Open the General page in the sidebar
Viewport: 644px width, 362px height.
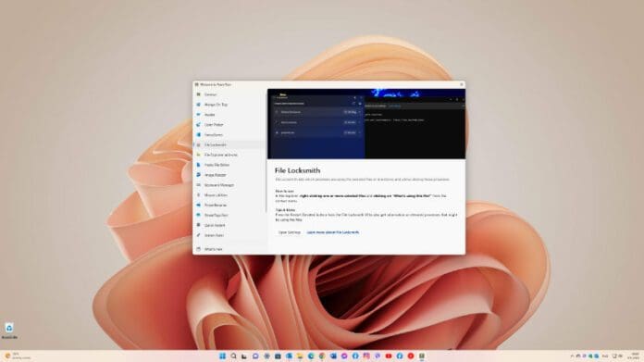(229, 94)
